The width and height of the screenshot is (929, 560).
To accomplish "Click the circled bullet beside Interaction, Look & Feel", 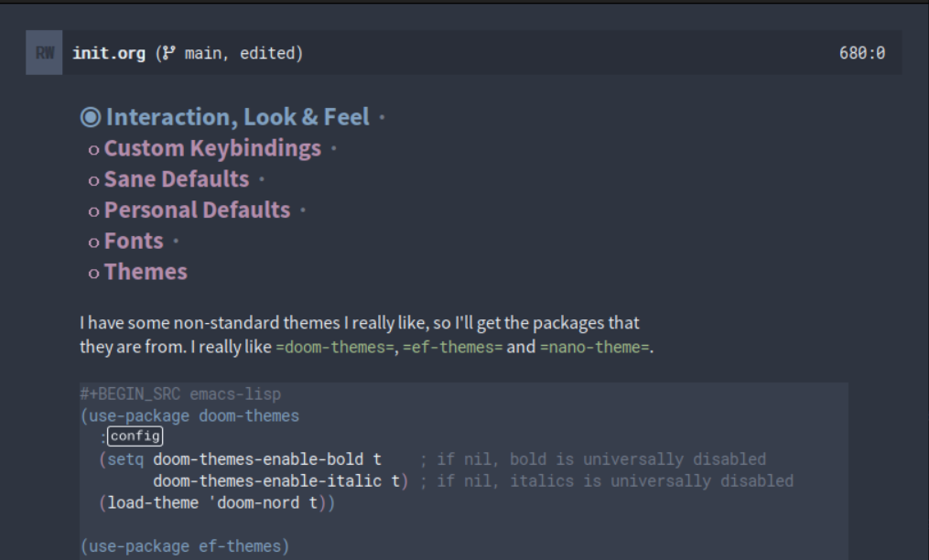I will tap(90, 116).
